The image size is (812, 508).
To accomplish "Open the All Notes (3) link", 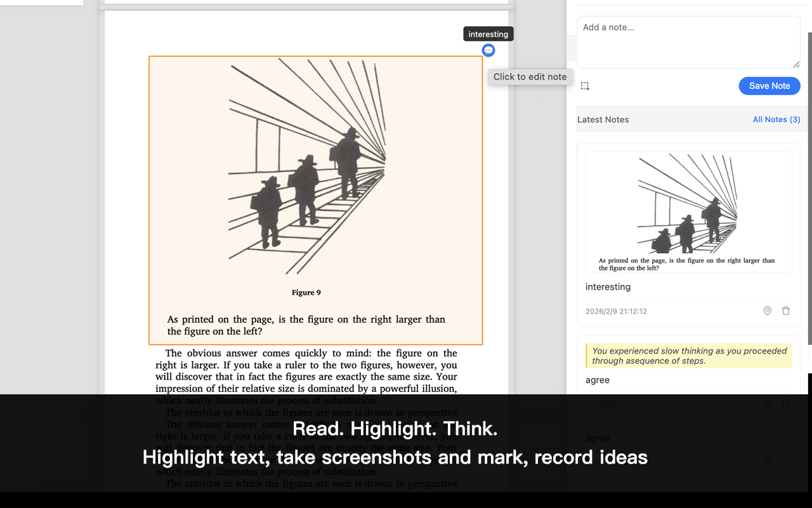I will [x=776, y=119].
